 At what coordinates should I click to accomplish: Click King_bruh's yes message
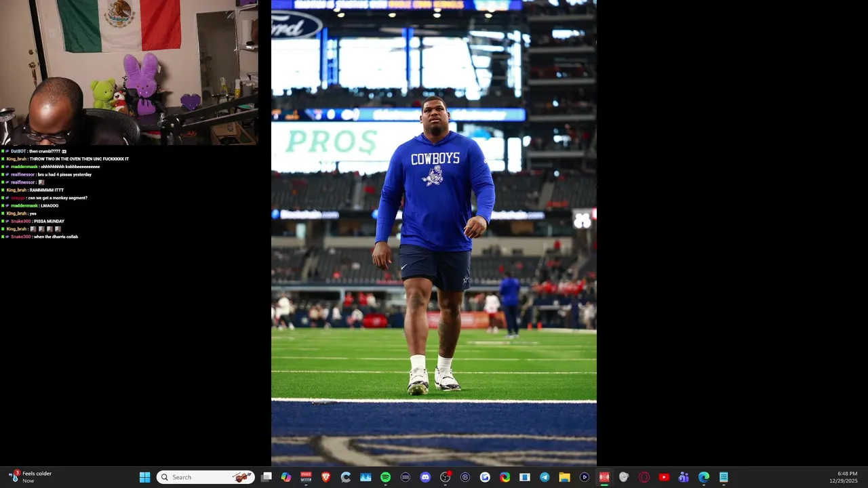pyautogui.click(x=20, y=213)
